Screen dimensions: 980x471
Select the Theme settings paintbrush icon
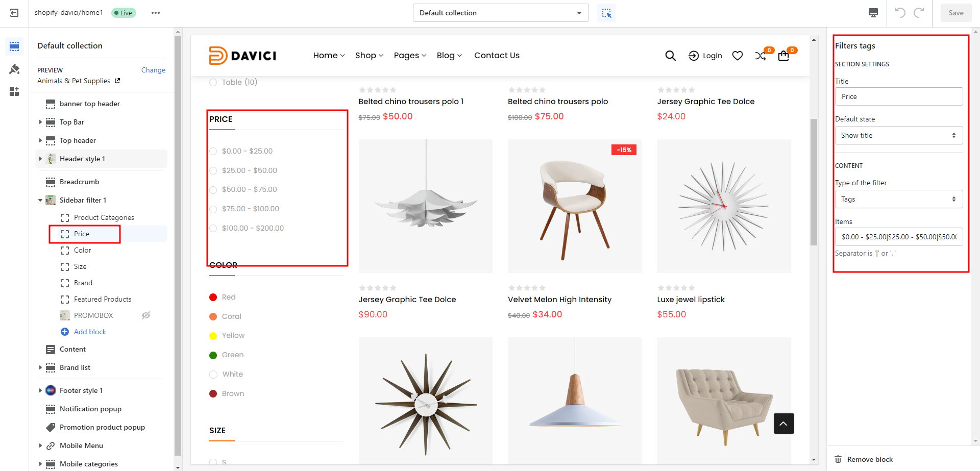pyautogui.click(x=14, y=69)
